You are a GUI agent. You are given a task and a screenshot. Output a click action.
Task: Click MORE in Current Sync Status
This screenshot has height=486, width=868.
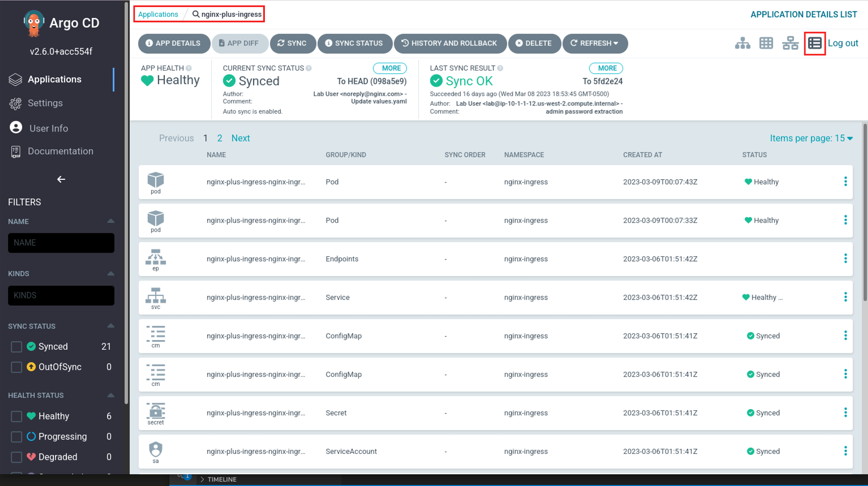390,68
